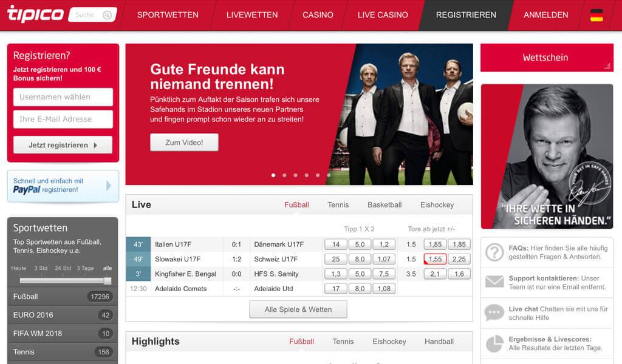Viewport: 622px width, 364px height.
Task: Open the FAQs question mark icon
Action: tap(494, 252)
